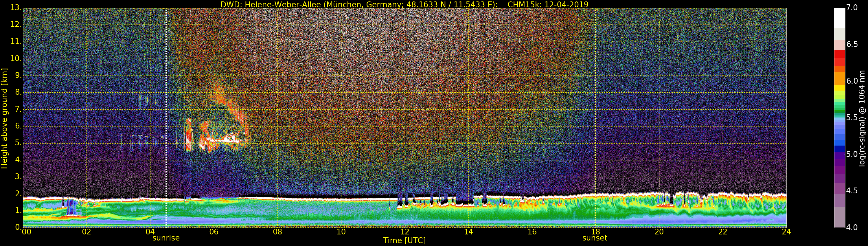This screenshot has height=246, width=868.
Task: Click the 4.0 colorbar scale label
Action: tap(852, 227)
